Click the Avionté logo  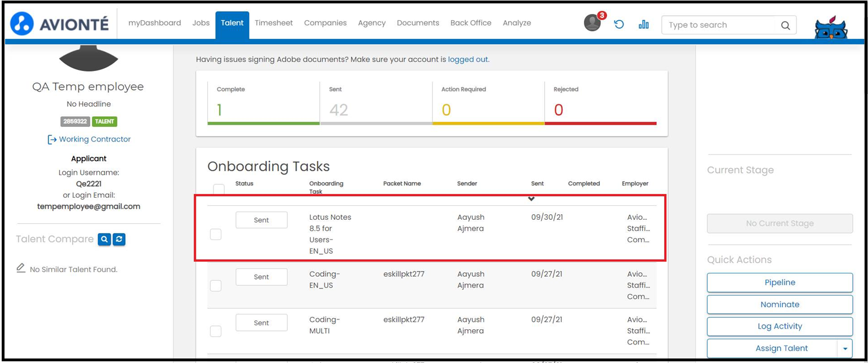click(60, 23)
